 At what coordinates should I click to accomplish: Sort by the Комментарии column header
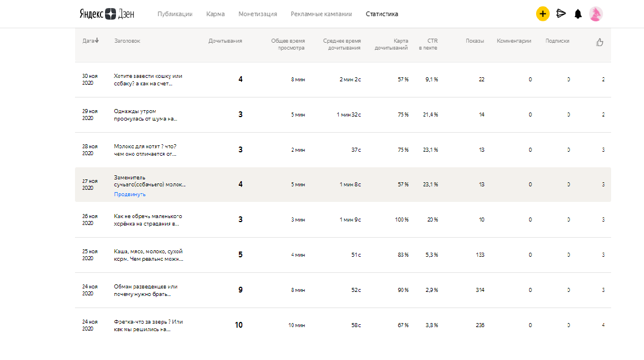pos(514,40)
